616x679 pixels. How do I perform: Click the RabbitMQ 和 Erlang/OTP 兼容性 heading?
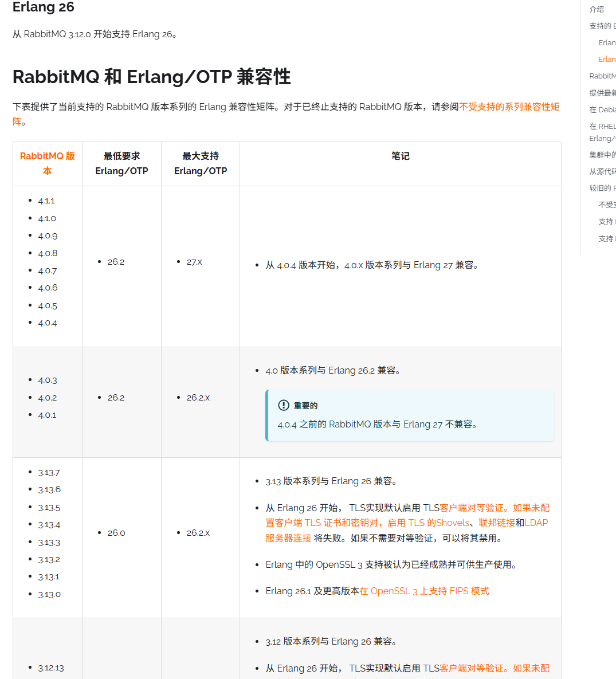click(x=152, y=77)
